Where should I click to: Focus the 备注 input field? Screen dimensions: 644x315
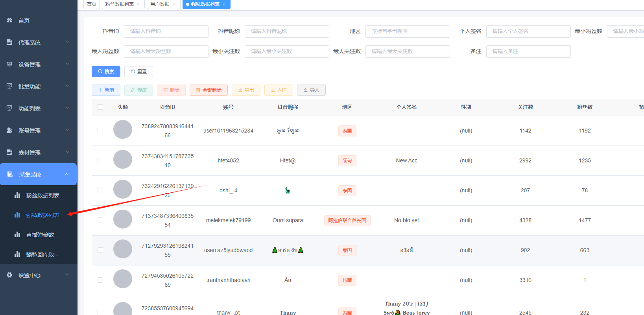pos(528,52)
